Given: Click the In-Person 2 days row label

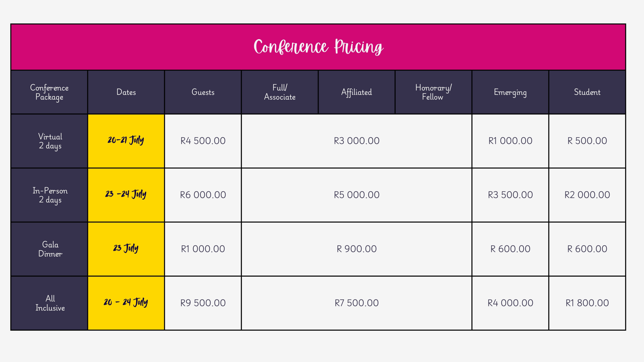Looking at the screenshot, I should [49, 195].
